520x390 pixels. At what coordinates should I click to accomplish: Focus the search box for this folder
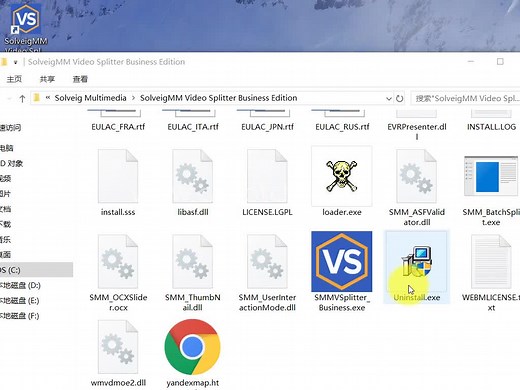465,98
